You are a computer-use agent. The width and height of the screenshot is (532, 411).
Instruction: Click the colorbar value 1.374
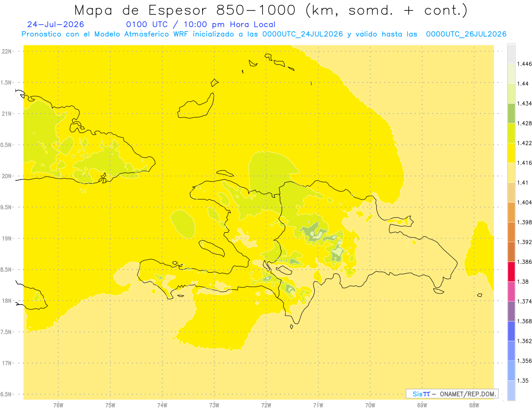(x=524, y=301)
